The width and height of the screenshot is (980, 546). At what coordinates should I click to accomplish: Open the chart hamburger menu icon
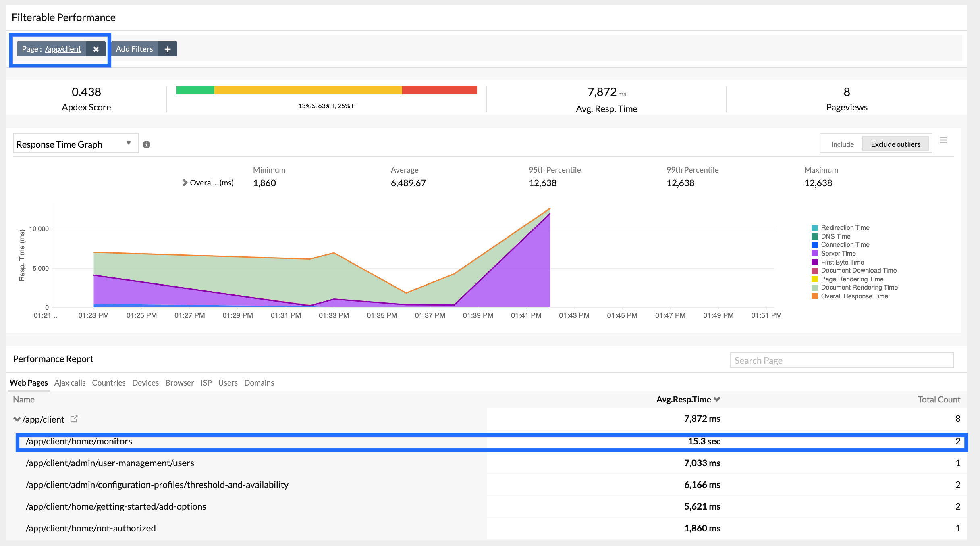[x=943, y=140]
